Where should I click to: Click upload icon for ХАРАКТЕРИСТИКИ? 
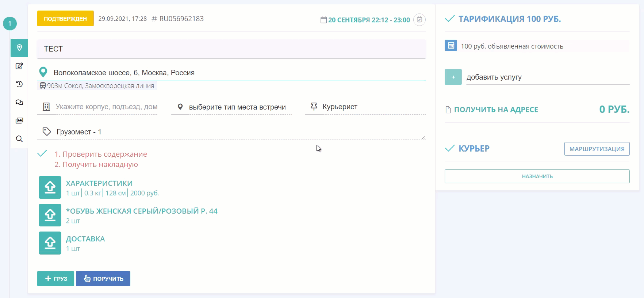pyautogui.click(x=50, y=187)
